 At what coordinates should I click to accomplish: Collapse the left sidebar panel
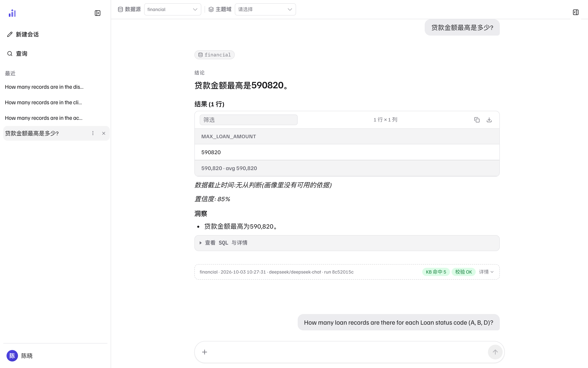point(97,13)
